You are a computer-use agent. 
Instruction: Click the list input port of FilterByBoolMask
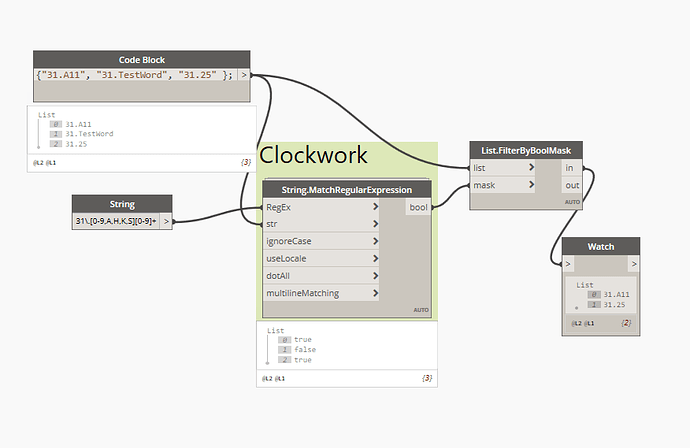coord(503,168)
